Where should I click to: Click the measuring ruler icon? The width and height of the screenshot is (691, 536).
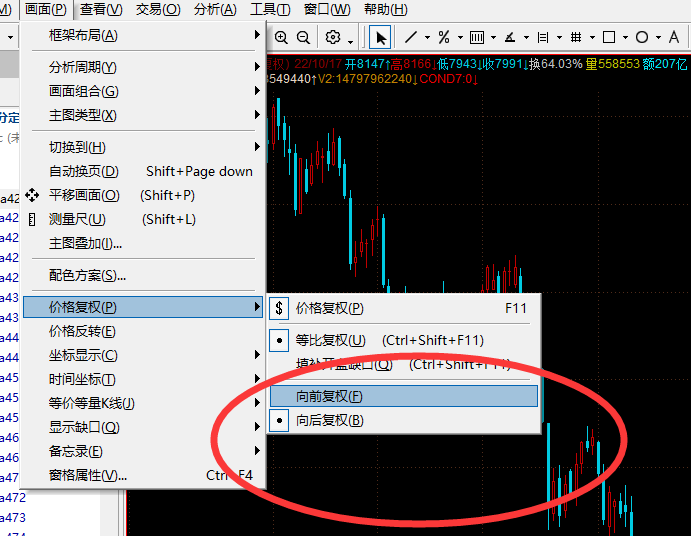(x=32, y=219)
